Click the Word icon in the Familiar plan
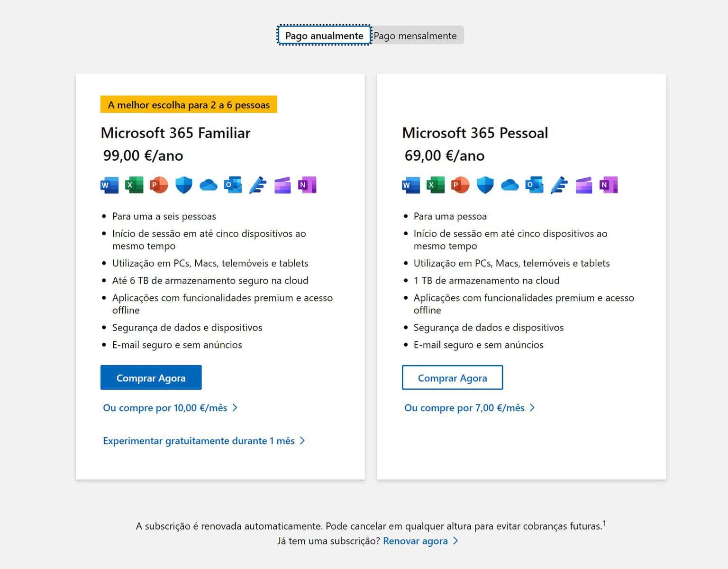 tap(109, 185)
